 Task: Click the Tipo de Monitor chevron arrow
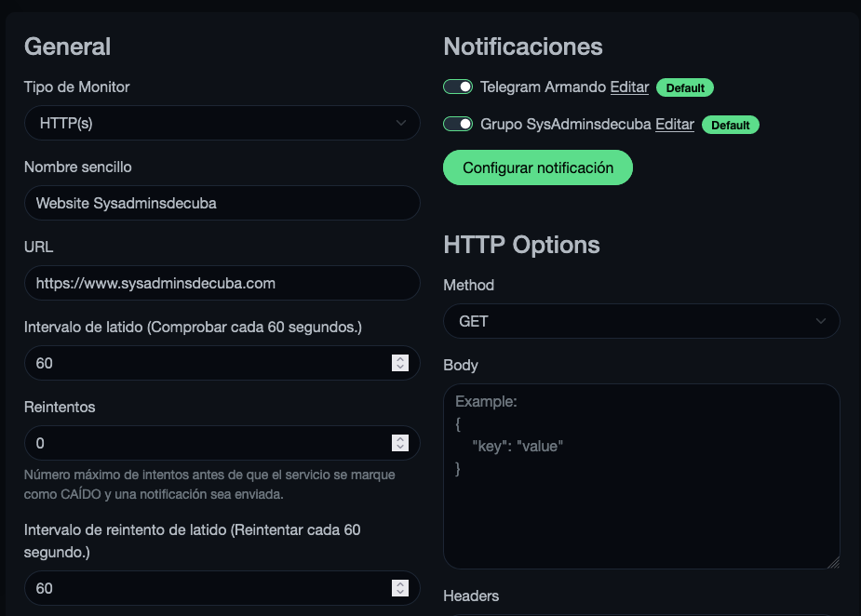[401, 123]
